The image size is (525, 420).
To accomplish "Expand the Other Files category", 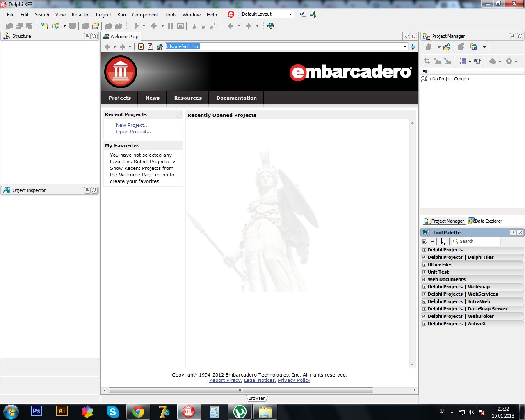I will (x=425, y=265).
